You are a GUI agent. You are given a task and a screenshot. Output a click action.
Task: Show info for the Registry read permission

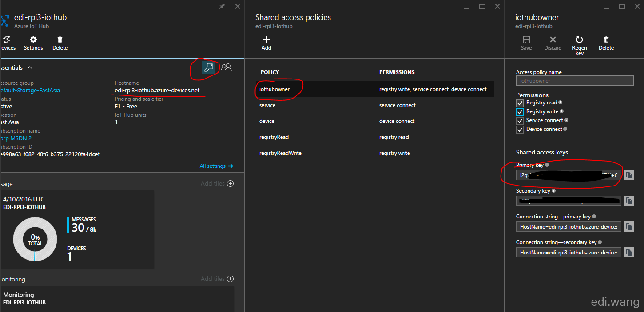[x=560, y=103]
